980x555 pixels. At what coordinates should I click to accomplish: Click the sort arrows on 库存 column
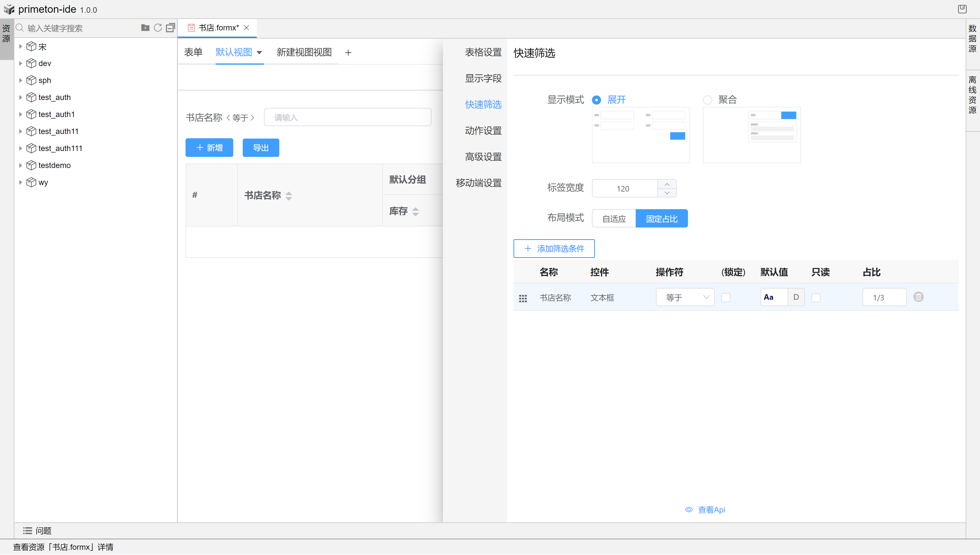click(416, 211)
